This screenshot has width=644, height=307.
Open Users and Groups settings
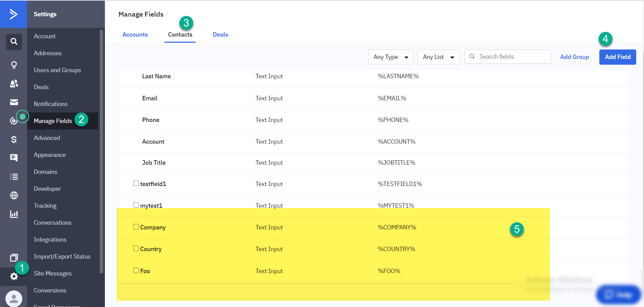point(57,70)
